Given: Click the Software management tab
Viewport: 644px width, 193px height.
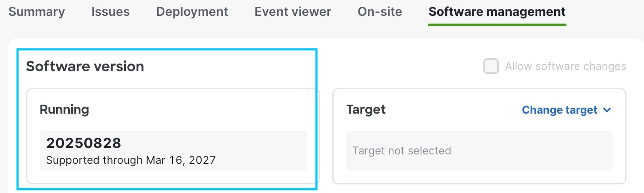Looking at the screenshot, I should [x=497, y=12].
